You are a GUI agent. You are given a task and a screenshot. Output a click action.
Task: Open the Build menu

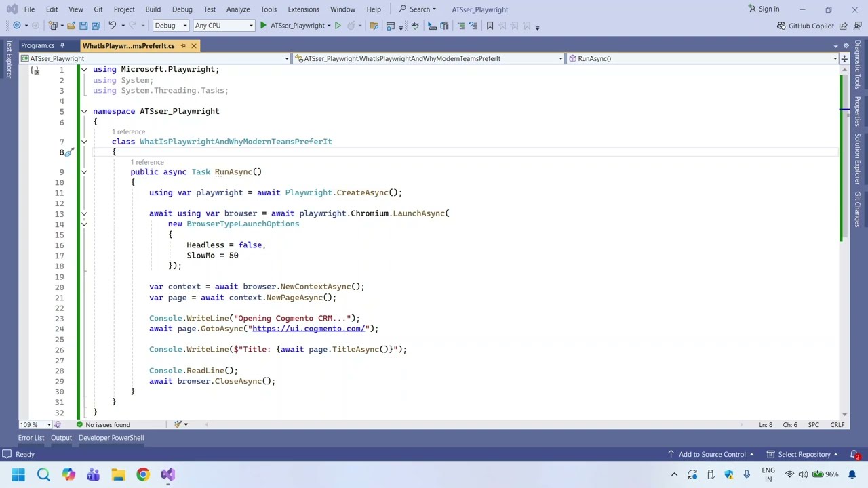pos(153,9)
